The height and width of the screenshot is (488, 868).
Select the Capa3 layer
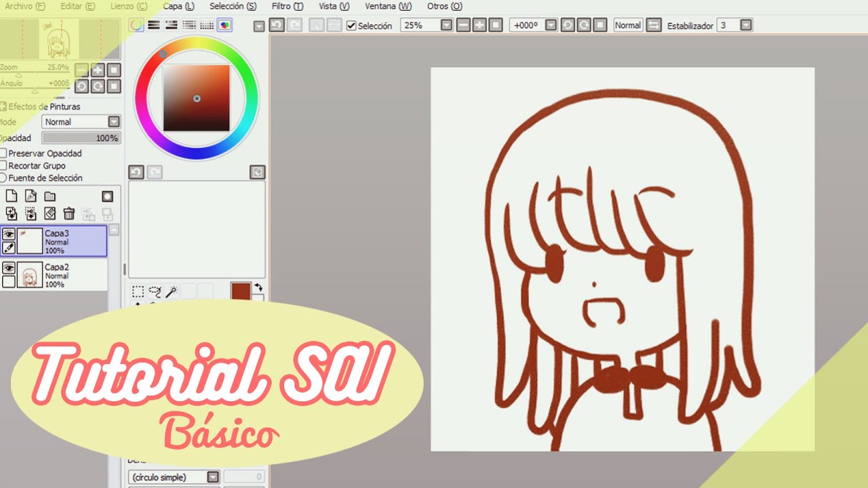tap(54, 241)
